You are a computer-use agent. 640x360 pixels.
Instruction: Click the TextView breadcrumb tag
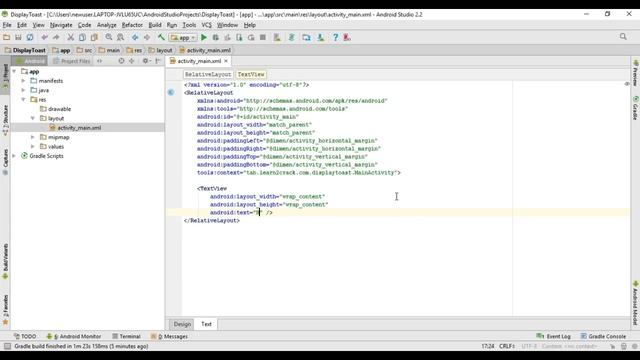coord(251,74)
